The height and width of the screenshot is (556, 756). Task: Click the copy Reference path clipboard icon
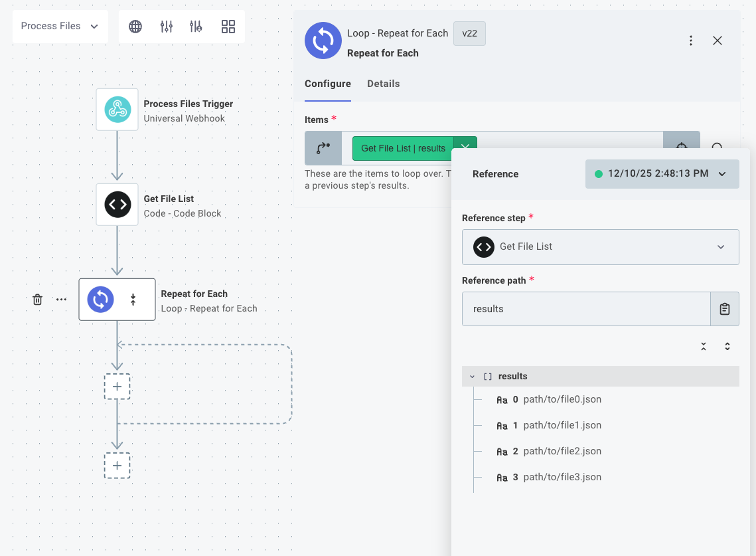(723, 308)
